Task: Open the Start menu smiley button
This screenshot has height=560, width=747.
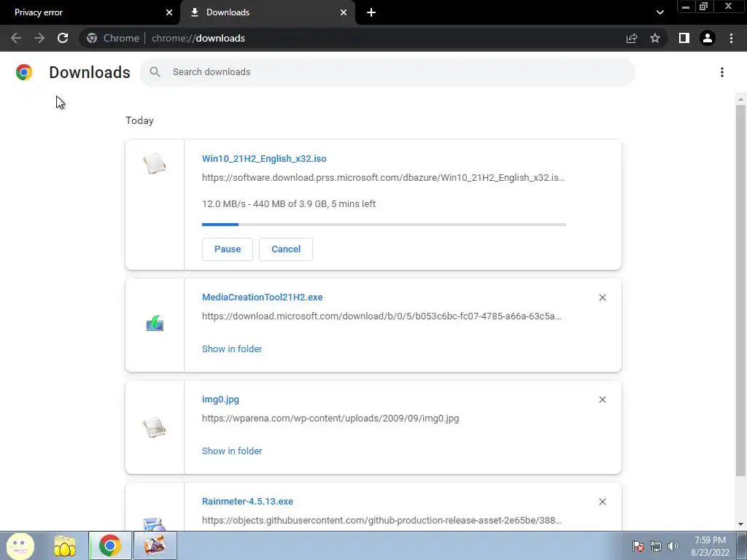Action: tap(20, 545)
